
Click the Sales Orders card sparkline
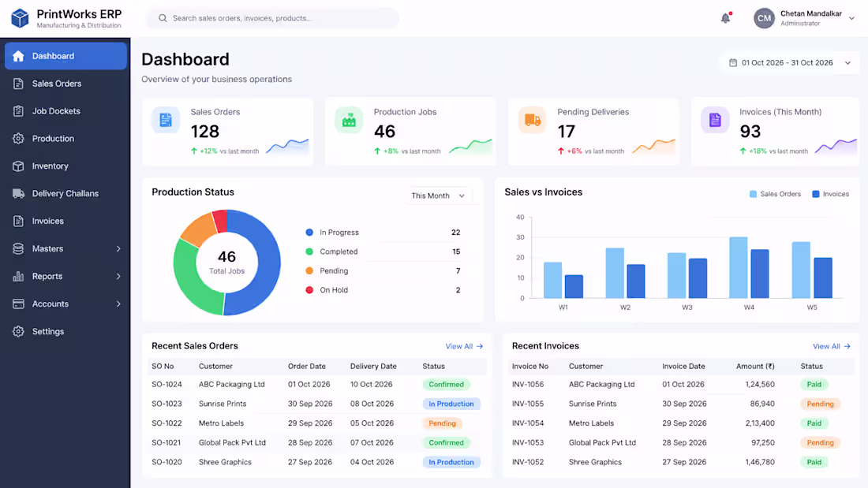[287, 146]
